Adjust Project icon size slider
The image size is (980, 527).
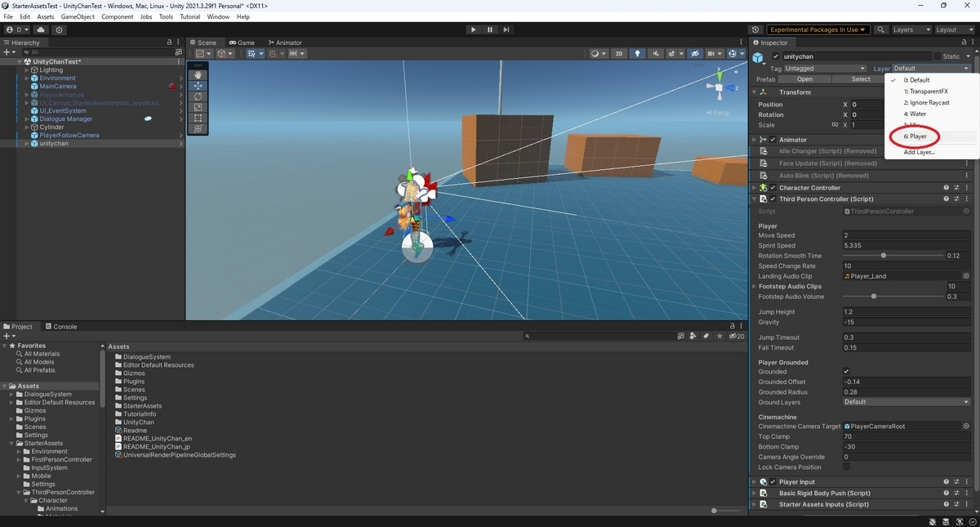pyautogui.click(x=715, y=511)
